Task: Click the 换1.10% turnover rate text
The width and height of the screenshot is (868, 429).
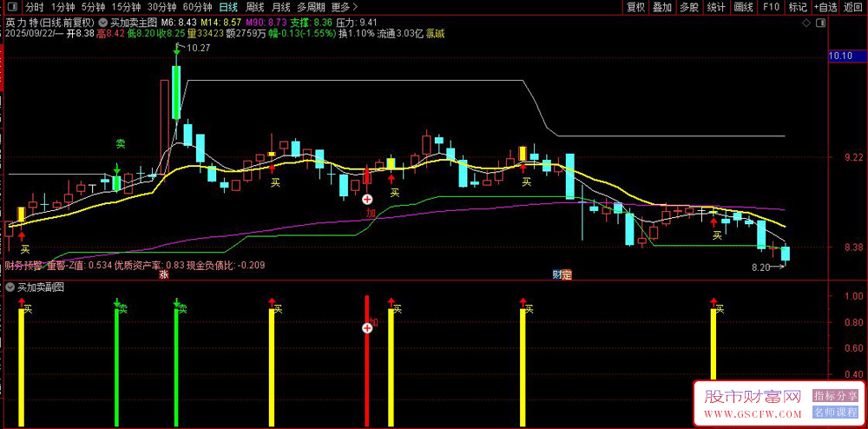Action: (357, 33)
